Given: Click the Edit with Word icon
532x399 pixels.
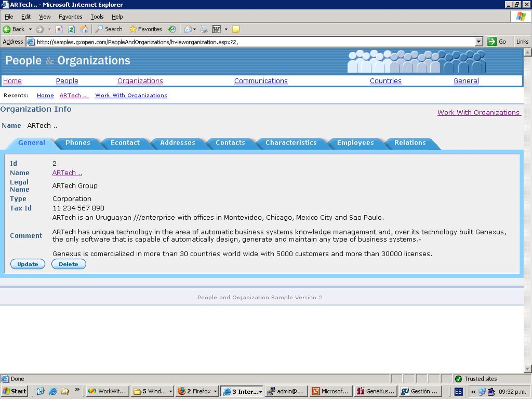Looking at the screenshot, I should (217, 29).
